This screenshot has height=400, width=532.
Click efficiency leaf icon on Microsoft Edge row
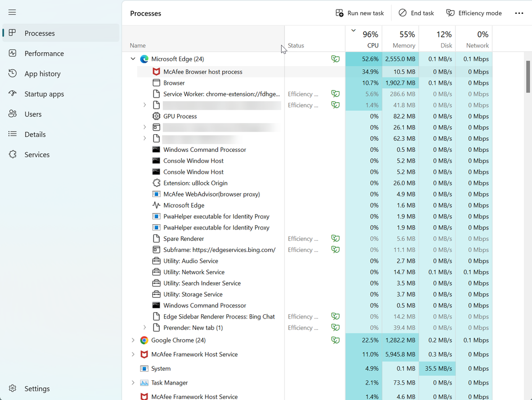point(335,59)
